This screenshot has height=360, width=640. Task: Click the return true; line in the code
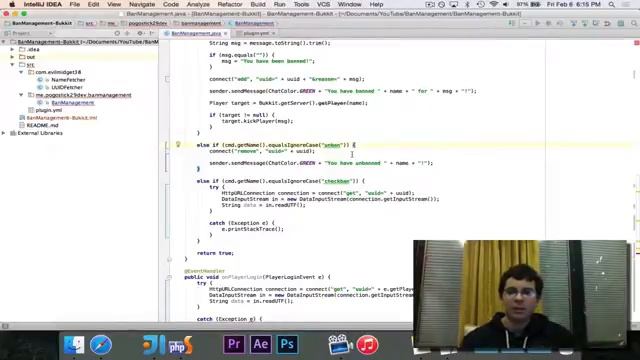pyautogui.click(x=215, y=253)
